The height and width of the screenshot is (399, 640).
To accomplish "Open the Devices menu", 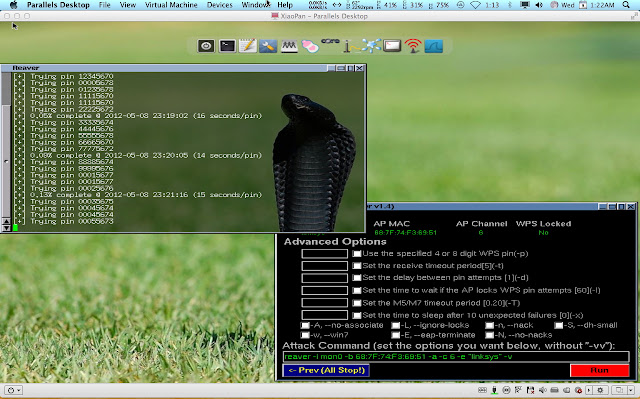I will (x=220, y=5).
